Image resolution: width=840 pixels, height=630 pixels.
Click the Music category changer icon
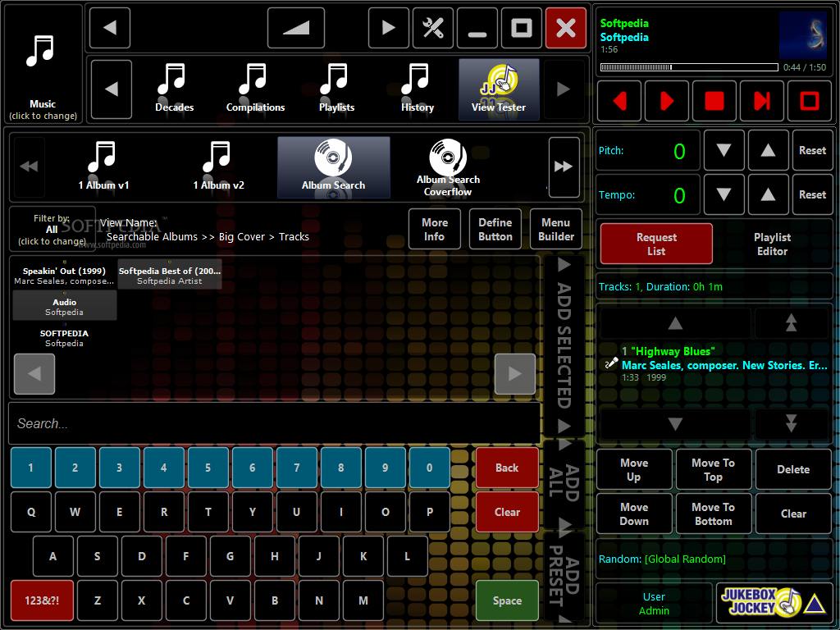(x=43, y=63)
